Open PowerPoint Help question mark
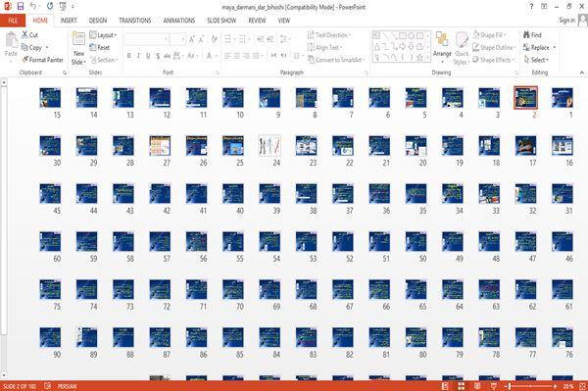 click(x=531, y=7)
